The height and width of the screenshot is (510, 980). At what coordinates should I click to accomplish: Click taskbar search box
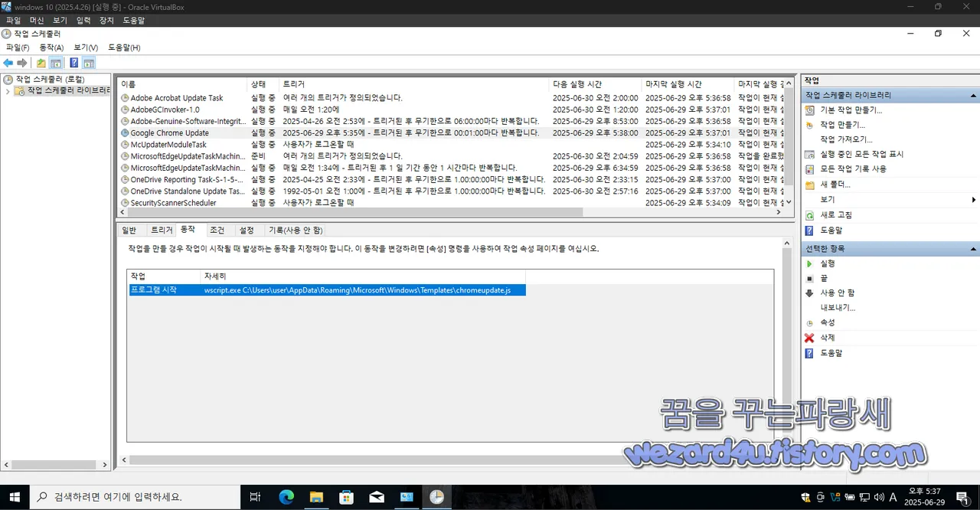click(136, 497)
